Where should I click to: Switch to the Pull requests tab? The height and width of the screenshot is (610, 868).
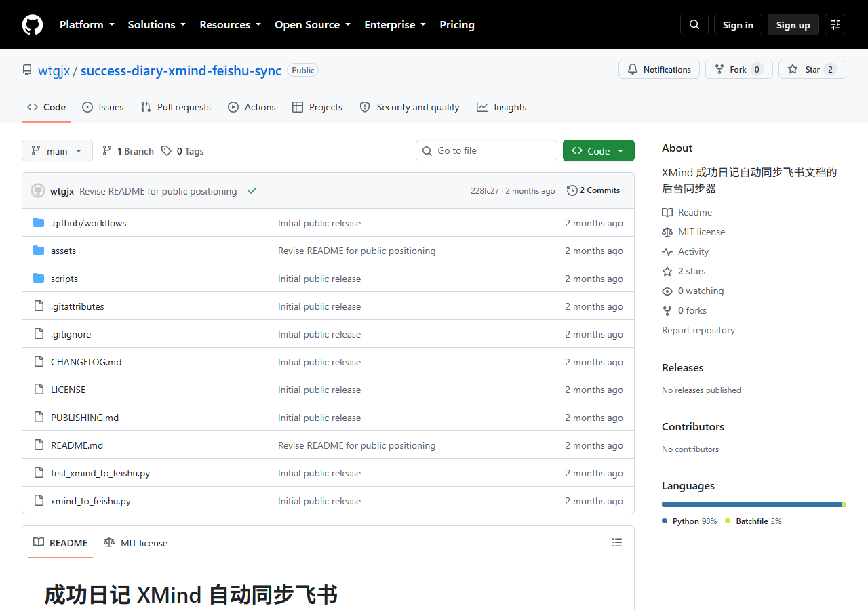176,107
